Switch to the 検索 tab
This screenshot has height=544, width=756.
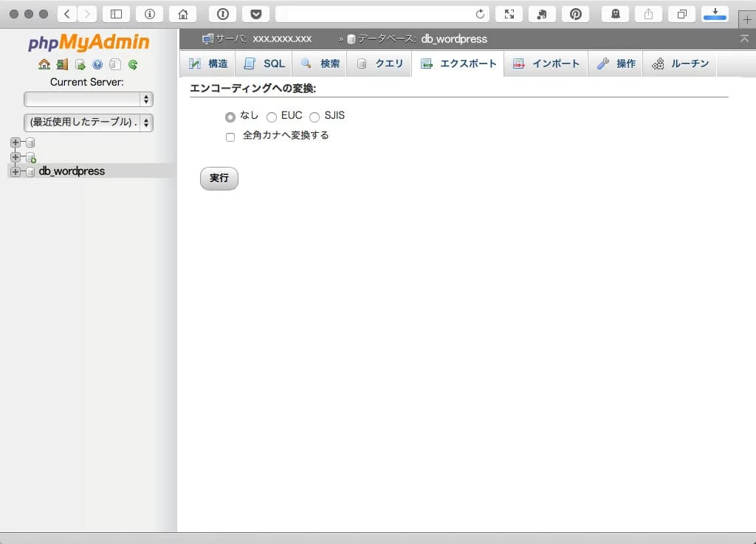click(320, 63)
